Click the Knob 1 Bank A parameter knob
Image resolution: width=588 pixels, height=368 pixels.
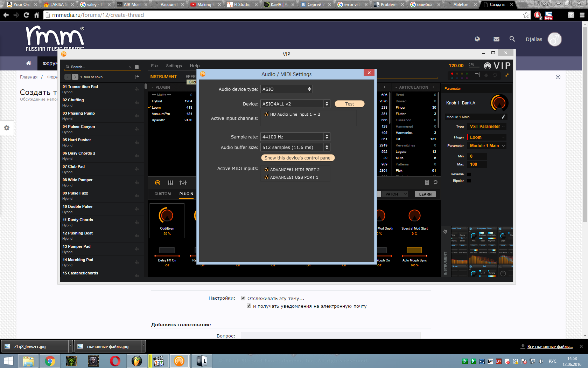[x=499, y=103]
